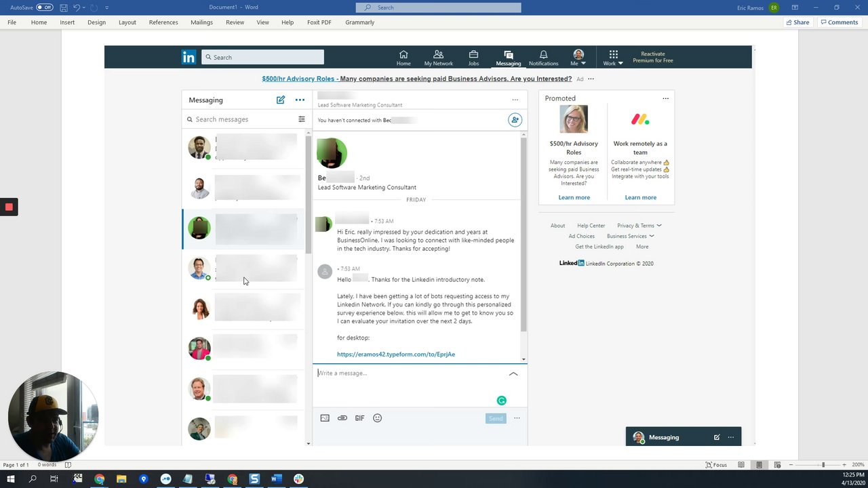Open the emoji picker smiley
868x488 pixels.
[378, 418]
